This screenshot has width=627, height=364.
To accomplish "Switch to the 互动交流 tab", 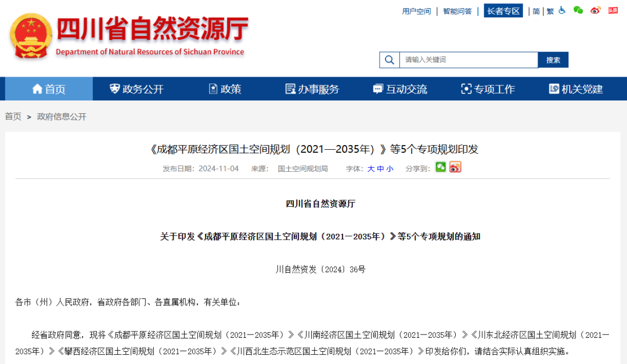I will pos(399,88).
